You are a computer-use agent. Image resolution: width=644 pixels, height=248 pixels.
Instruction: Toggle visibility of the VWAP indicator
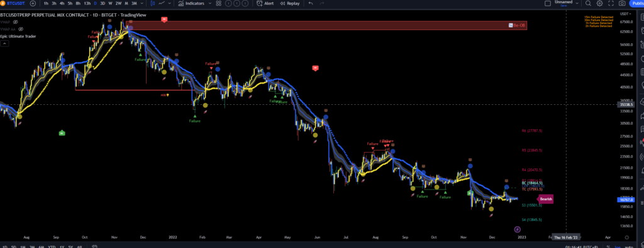[15, 22]
